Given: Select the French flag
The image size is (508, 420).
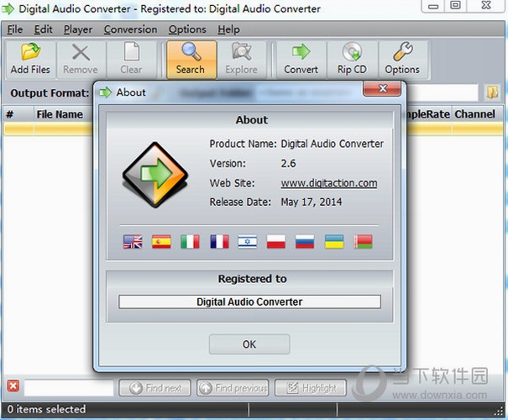Looking at the screenshot, I should [x=219, y=242].
